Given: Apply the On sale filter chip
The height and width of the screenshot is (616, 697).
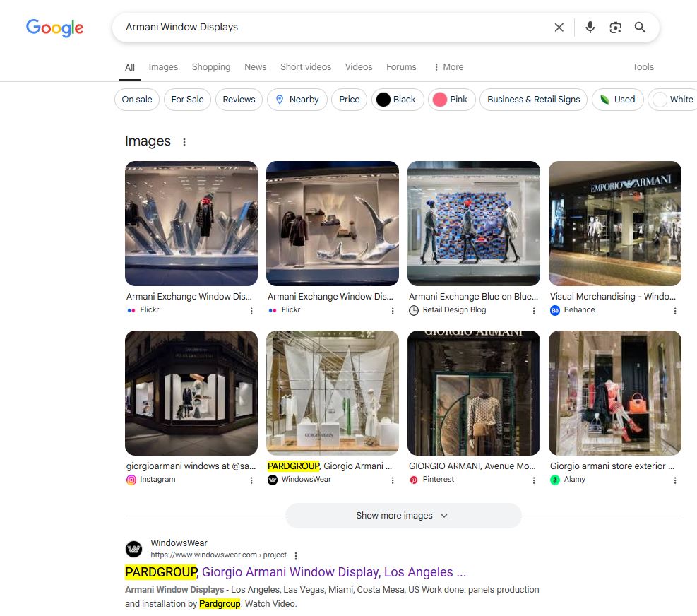Looking at the screenshot, I should (137, 99).
